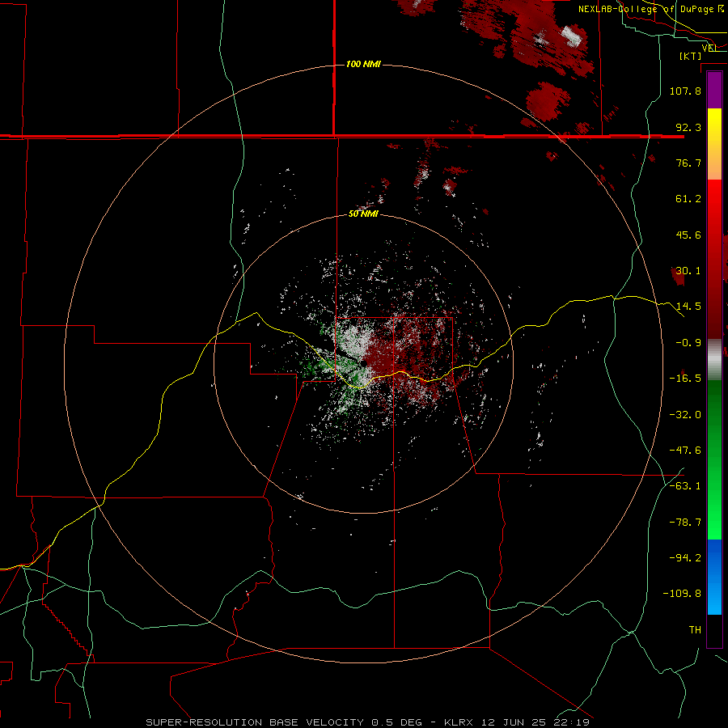This screenshot has width=728, height=728.
Task: Click the "VEL" product label
Action: [x=710, y=48]
